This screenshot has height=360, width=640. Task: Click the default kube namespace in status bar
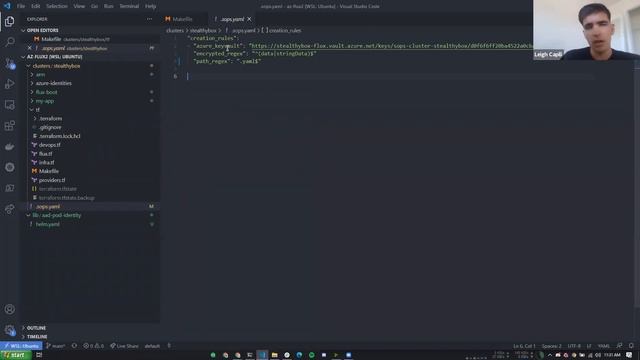click(x=152, y=346)
